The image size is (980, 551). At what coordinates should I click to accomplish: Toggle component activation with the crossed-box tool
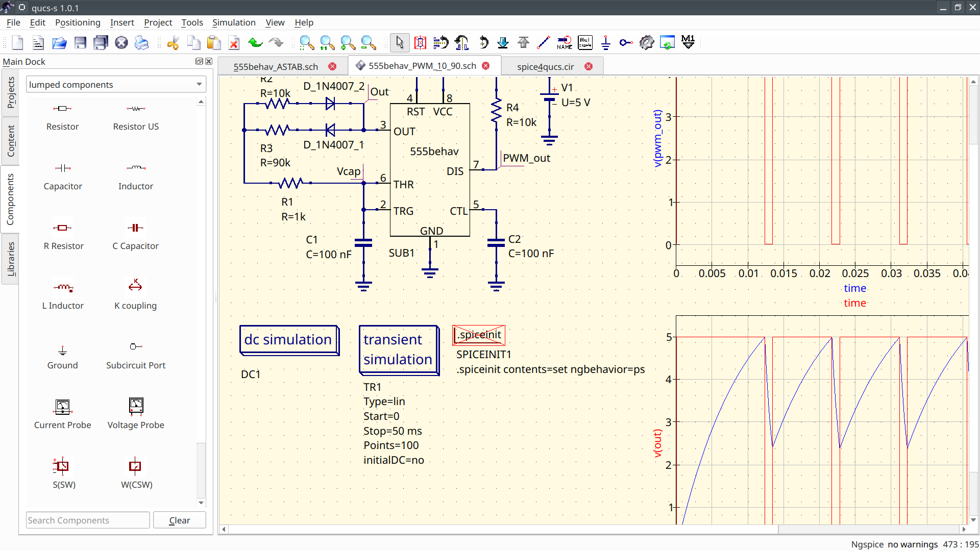(x=420, y=42)
